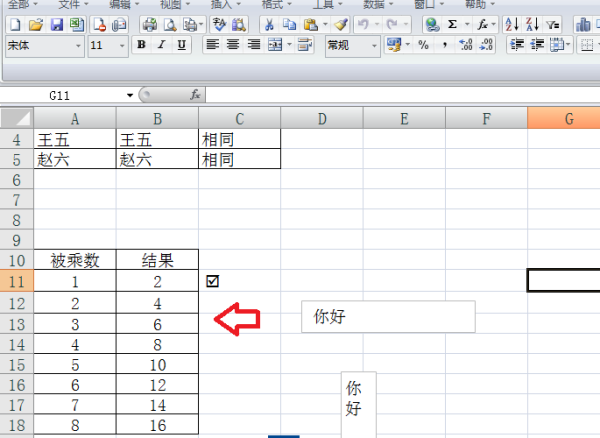600x438 pixels.
Task: Expand the Name Box G11 dropdown arrow
Action: [x=130, y=95]
